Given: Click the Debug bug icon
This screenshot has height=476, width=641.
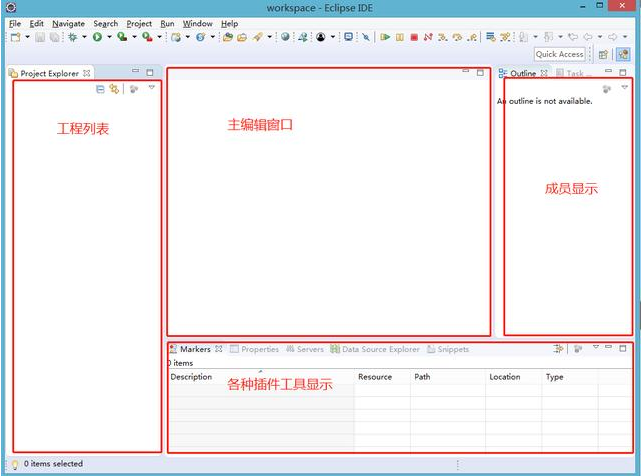Looking at the screenshot, I should 73,37.
